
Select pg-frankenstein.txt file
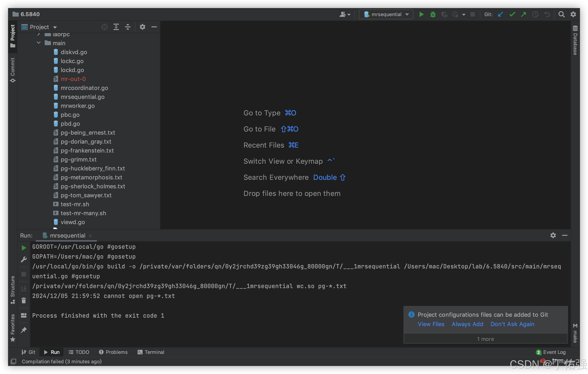87,150
